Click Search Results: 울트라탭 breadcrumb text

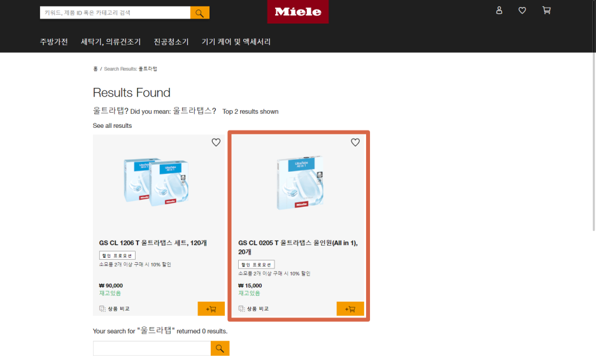(x=131, y=69)
